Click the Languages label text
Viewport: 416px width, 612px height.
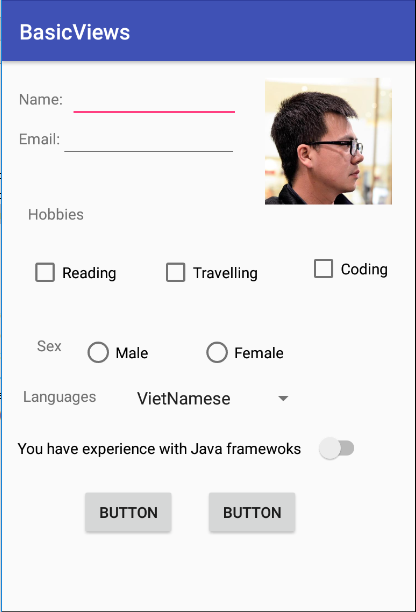pos(59,397)
